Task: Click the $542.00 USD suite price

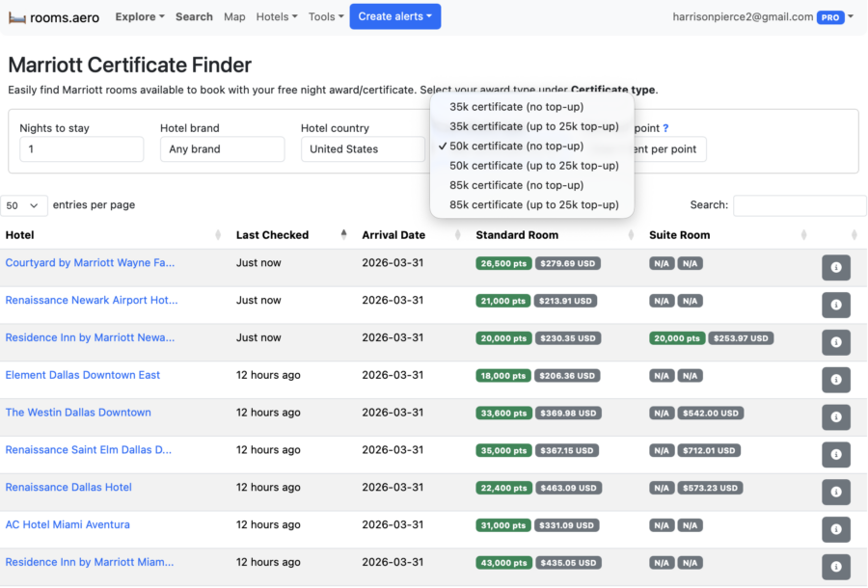Action: tap(711, 414)
